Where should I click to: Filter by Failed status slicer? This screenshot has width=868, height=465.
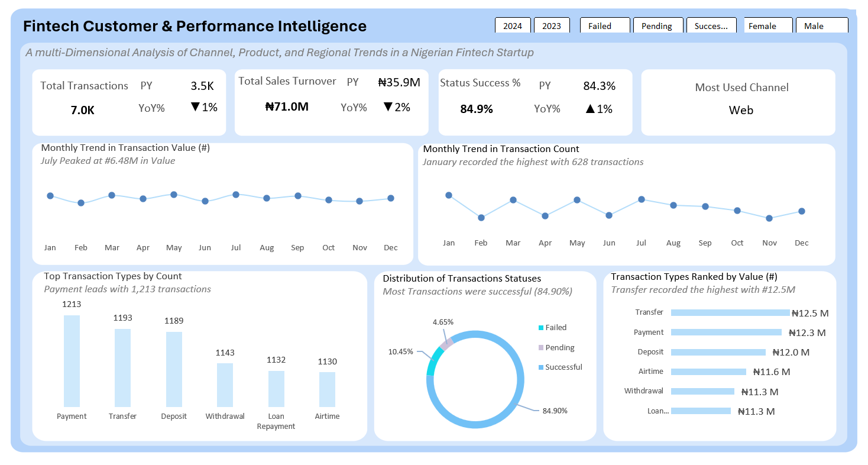tap(605, 25)
